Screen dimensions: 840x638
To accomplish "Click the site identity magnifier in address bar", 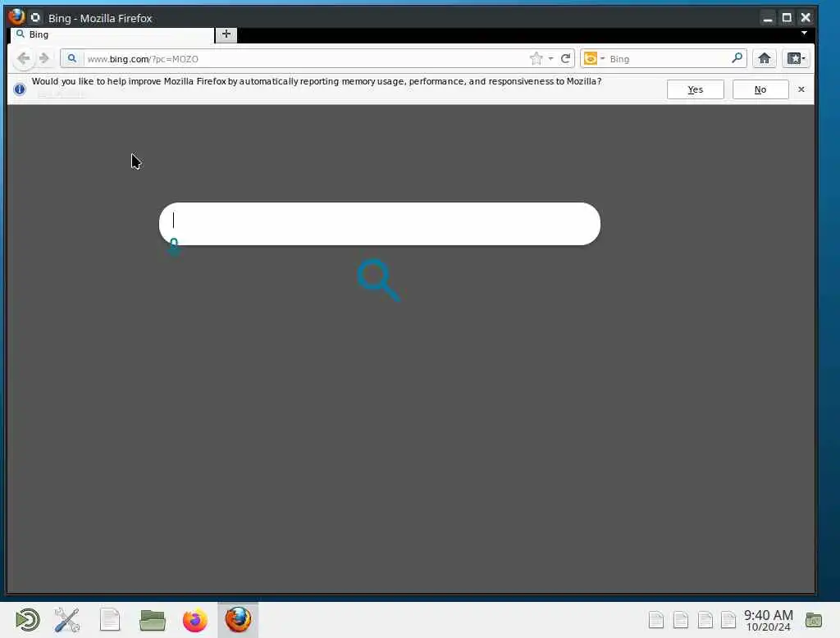I will 72,58.
